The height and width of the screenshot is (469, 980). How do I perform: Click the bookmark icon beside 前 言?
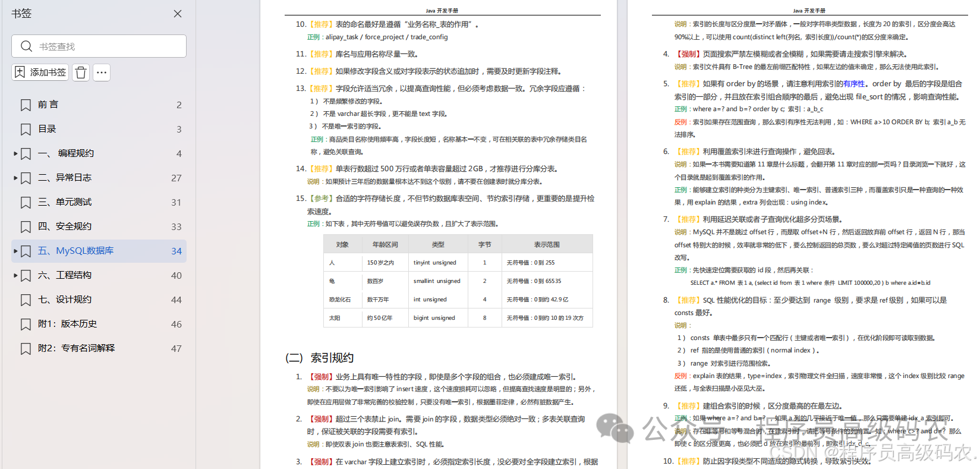26,105
